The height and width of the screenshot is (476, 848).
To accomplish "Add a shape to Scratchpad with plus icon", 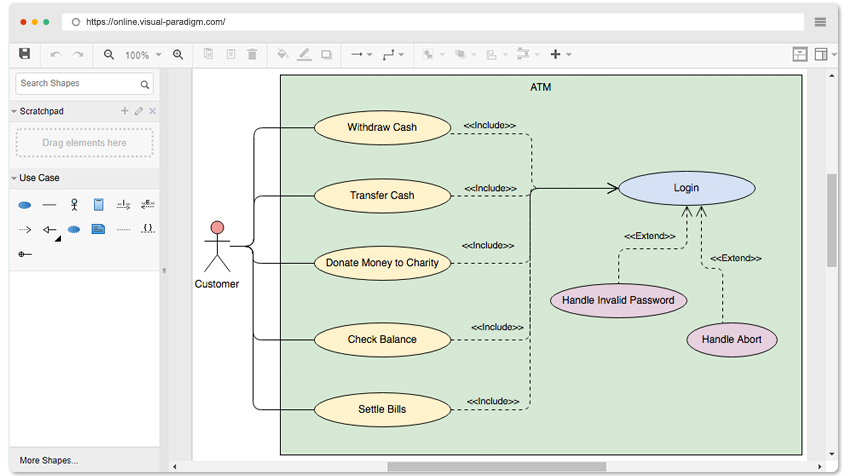I will click(x=125, y=111).
